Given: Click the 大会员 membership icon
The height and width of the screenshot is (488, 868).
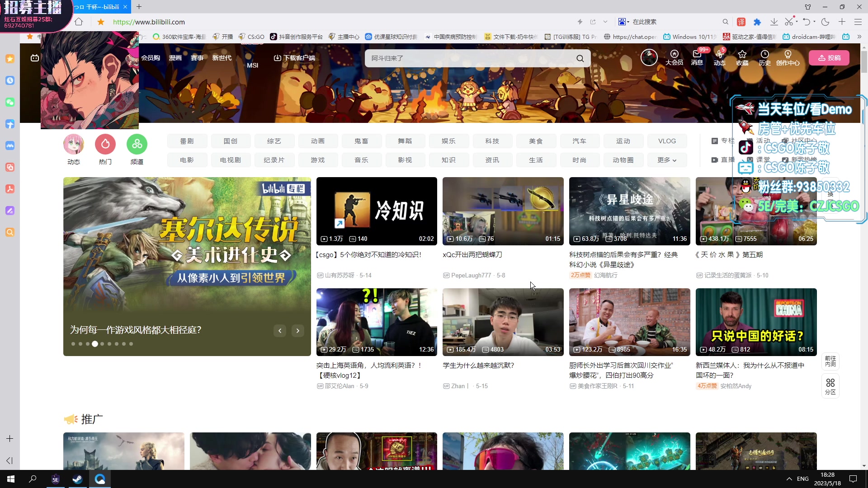Looking at the screenshot, I should 674,54.
